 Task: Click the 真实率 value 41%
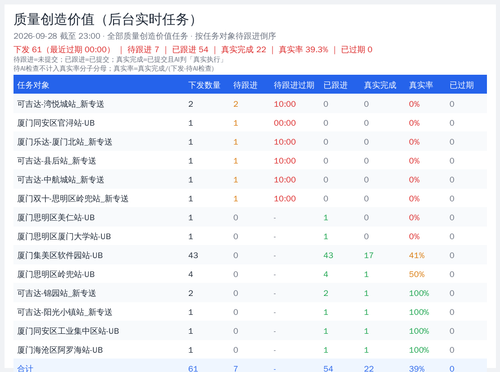coord(417,256)
